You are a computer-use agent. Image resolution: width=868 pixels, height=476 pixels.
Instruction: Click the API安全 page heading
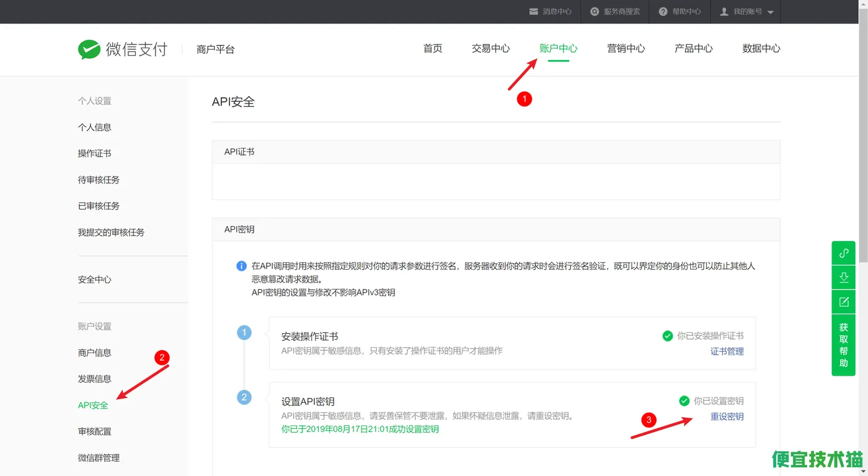pyautogui.click(x=233, y=102)
